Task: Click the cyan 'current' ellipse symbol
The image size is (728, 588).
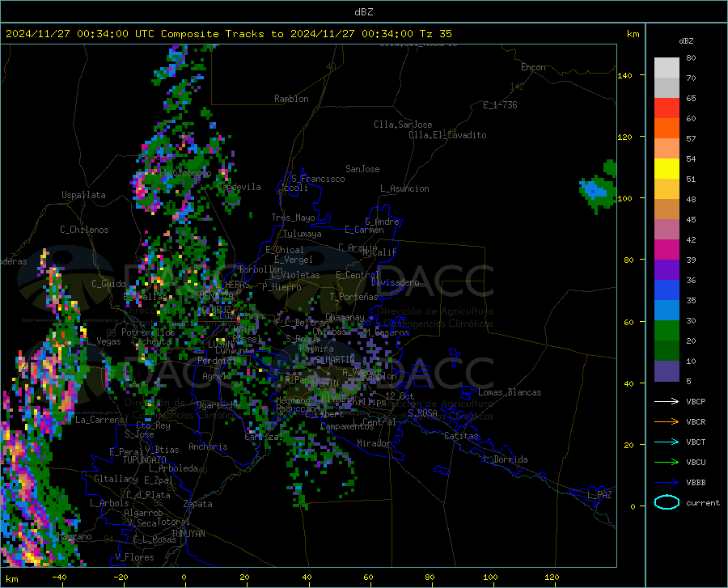Action: click(x=667, y=502)
